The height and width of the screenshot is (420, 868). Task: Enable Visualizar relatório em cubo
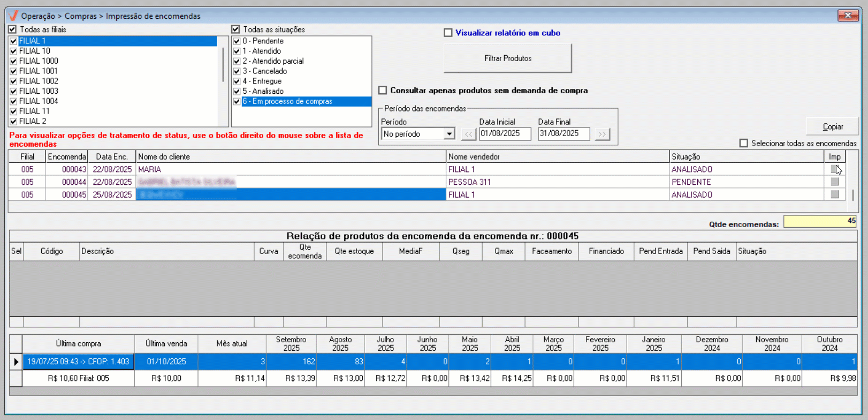point(448,33)
